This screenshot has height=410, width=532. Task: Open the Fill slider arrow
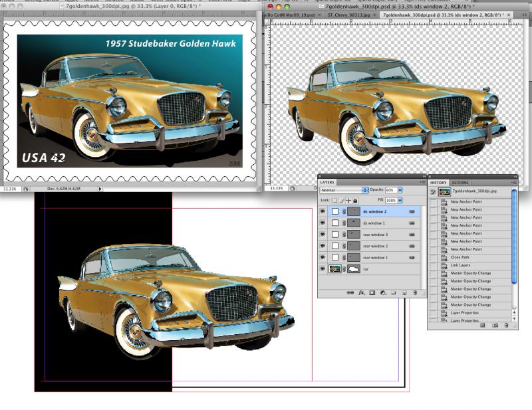pyautogui.click(x=400, y=201)
